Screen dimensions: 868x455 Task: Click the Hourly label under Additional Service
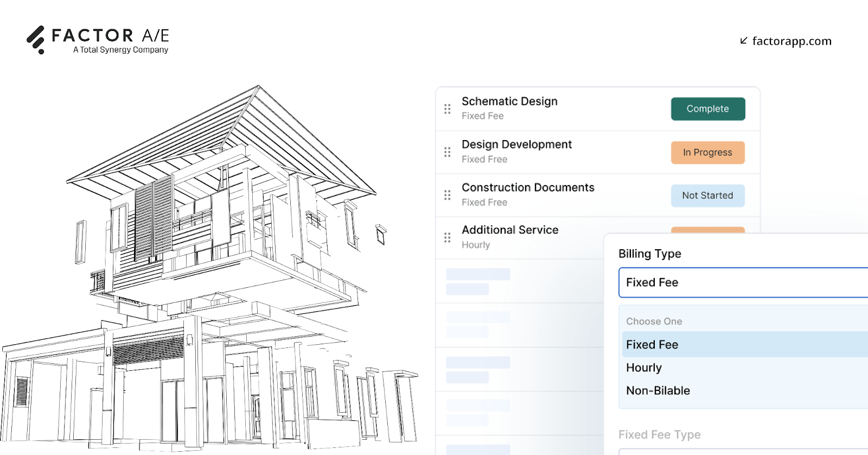[x=476, y=245]
